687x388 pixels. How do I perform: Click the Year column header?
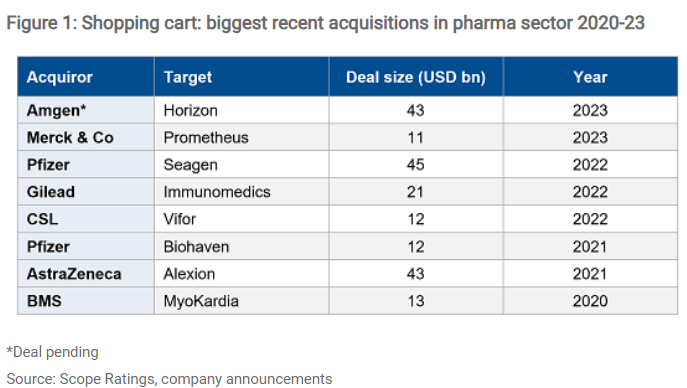click(x=590, y=77)
